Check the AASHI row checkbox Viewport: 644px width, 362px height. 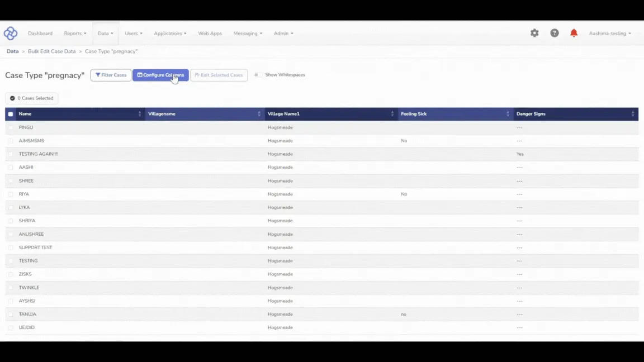[x=11, y=168]
